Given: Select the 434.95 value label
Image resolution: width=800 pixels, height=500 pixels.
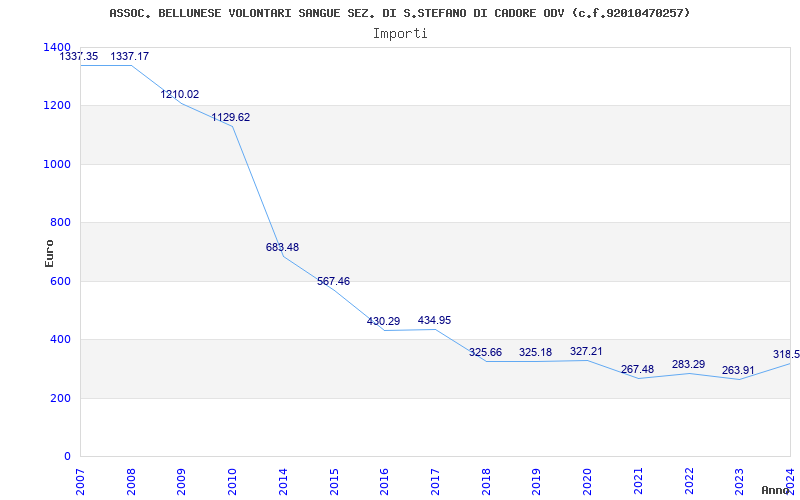Looking at the screenshot, I should 434,320.
